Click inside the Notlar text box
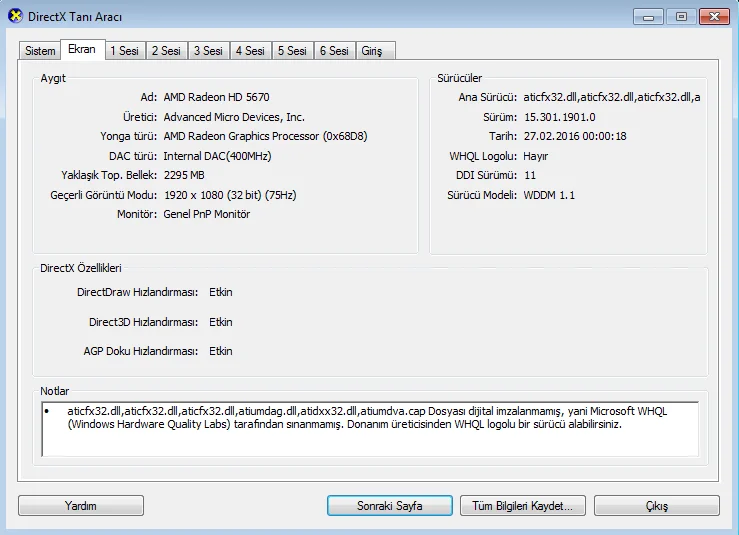 [x=370, y=429]
